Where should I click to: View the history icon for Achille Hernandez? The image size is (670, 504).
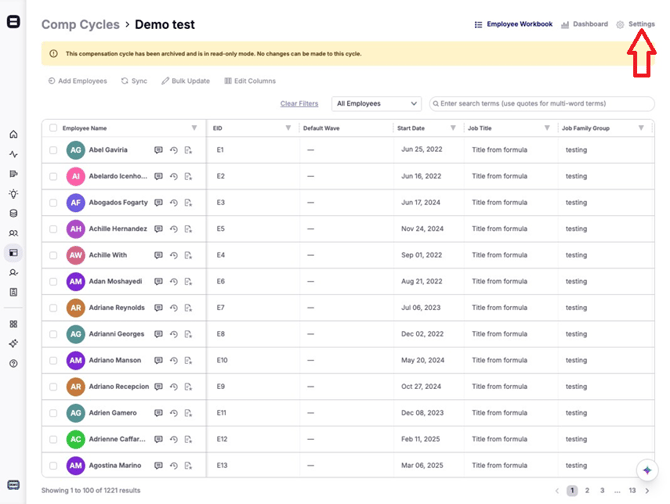click(173, 229)
